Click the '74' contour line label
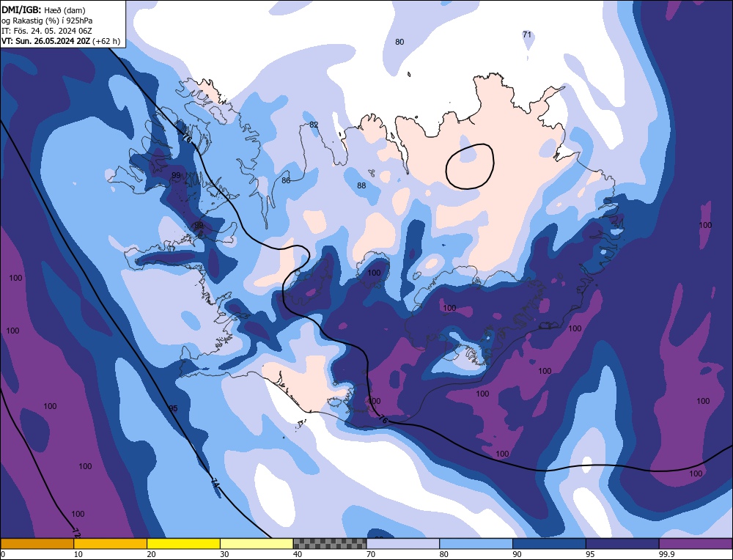 [x=215, y=483]
